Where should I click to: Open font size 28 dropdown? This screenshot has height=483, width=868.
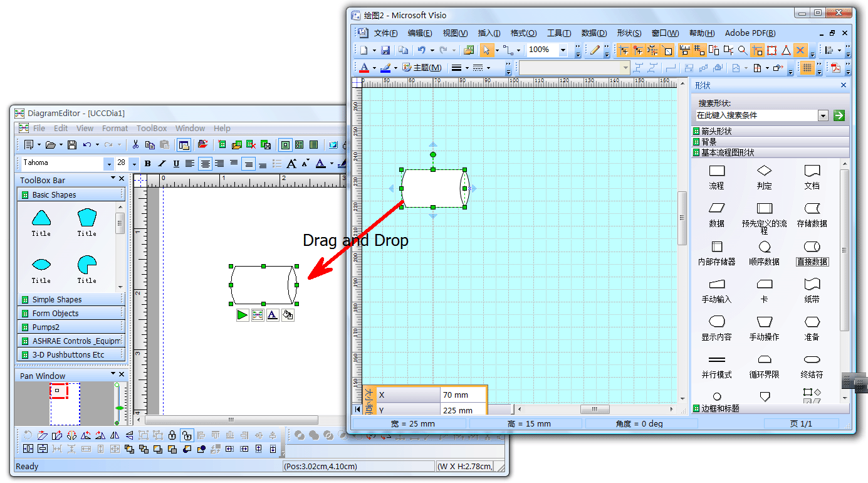pyautogui.click(x=134, y=164)
